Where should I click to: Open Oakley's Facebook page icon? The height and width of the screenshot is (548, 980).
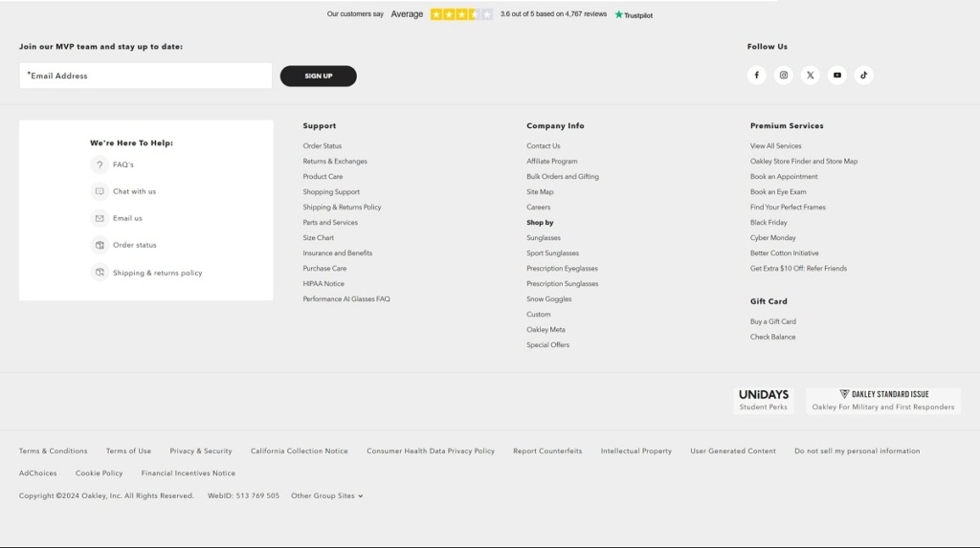(756, 76)
